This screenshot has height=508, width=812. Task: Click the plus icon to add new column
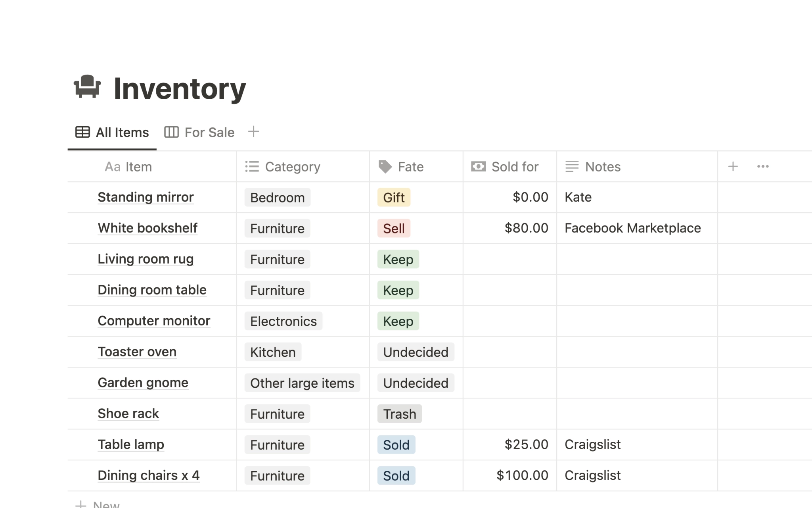point(733,166)
